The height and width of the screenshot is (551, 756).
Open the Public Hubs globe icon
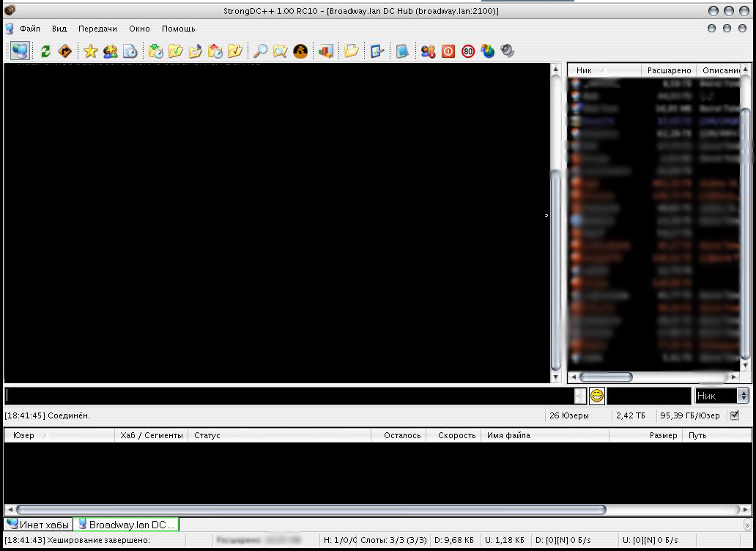pyautogui.click(x=21, y=51)
